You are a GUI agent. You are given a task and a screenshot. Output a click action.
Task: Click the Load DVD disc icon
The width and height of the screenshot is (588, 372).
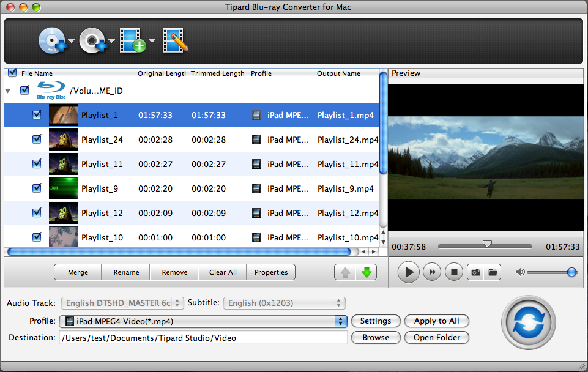point(94,40)
